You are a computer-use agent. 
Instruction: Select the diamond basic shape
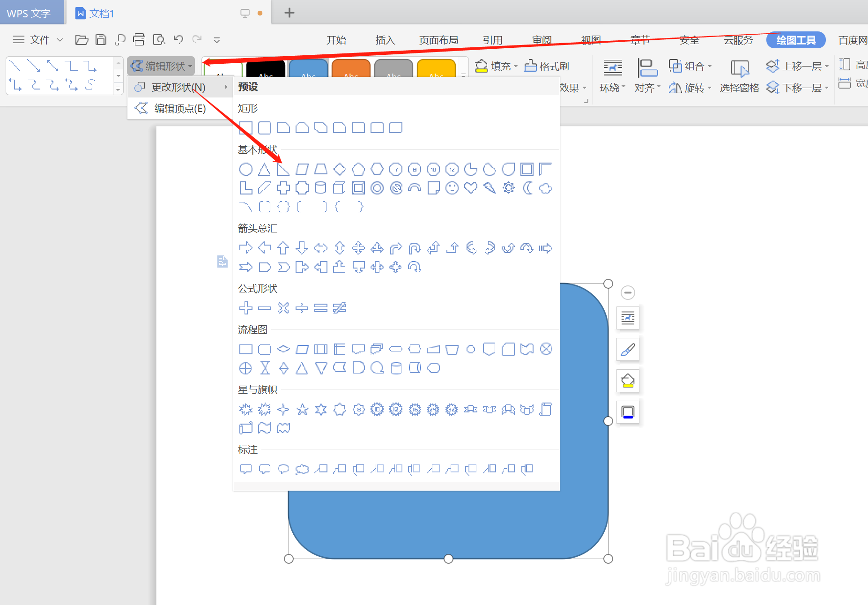[340, 169]
